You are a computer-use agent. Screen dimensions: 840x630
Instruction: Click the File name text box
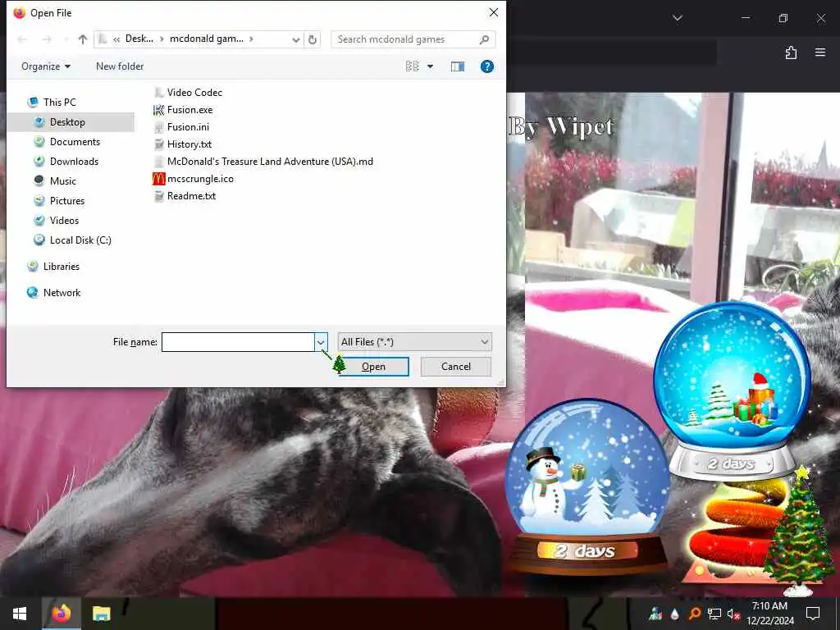(x=238, y=342)
